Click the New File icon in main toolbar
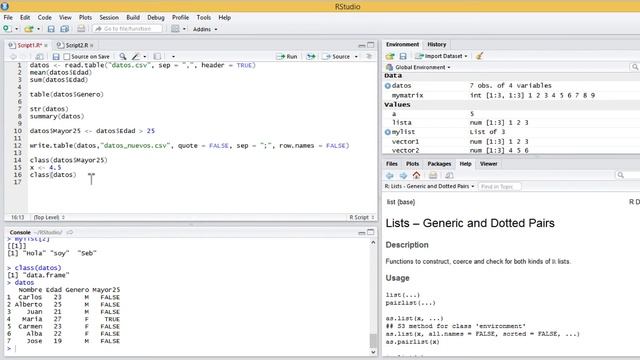The height and width of the screenshot is (360, 640). click(x=7, y=29)
